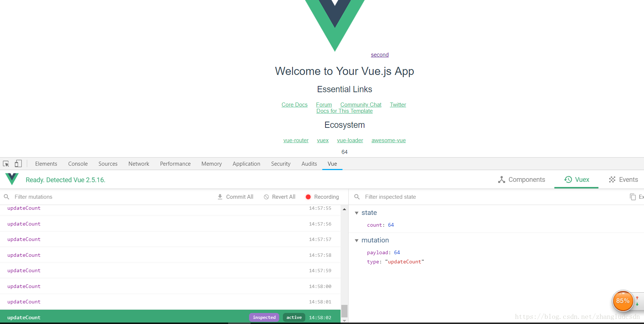
Task: Open the Twitter link
Action: point(398,105)
